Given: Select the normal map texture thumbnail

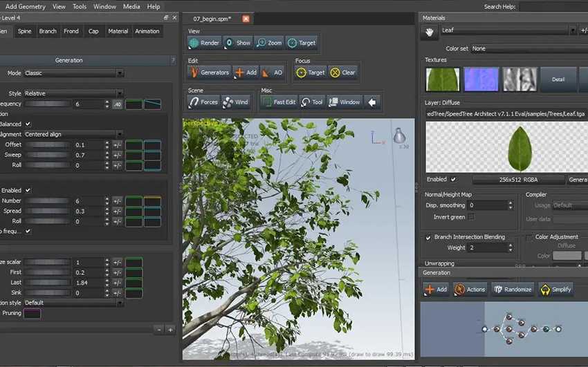Looking at the screenshot, I should (x=481, y=79).
